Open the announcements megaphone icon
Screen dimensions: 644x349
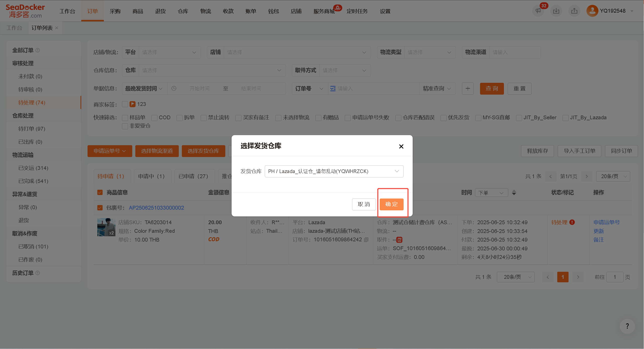538,11
